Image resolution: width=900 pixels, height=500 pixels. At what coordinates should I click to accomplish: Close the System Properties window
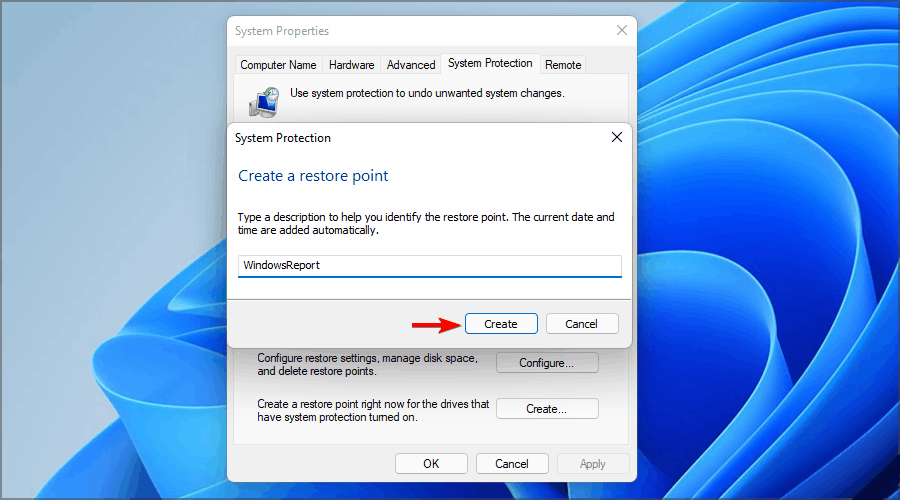622,30
